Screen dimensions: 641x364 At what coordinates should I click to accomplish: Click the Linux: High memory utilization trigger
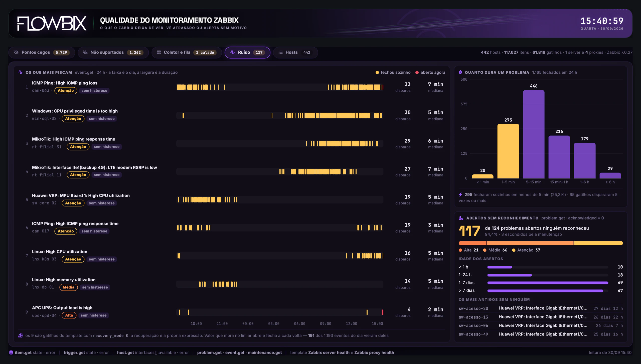64,280
